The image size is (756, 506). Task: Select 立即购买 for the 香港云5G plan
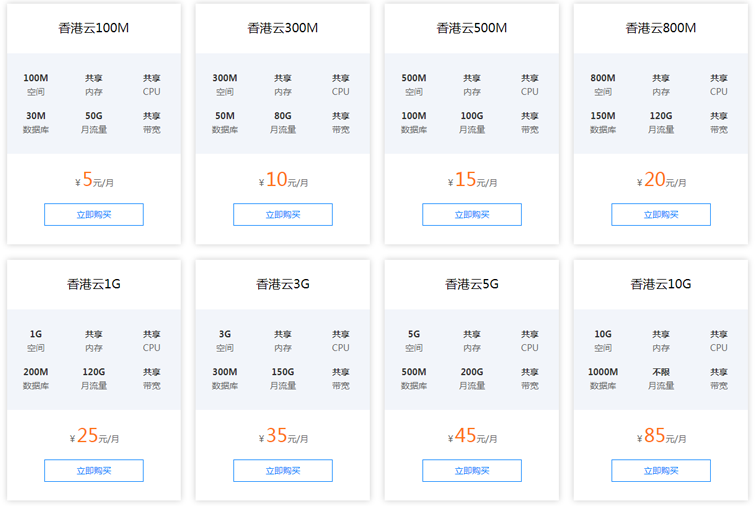[x=472, y=471]
